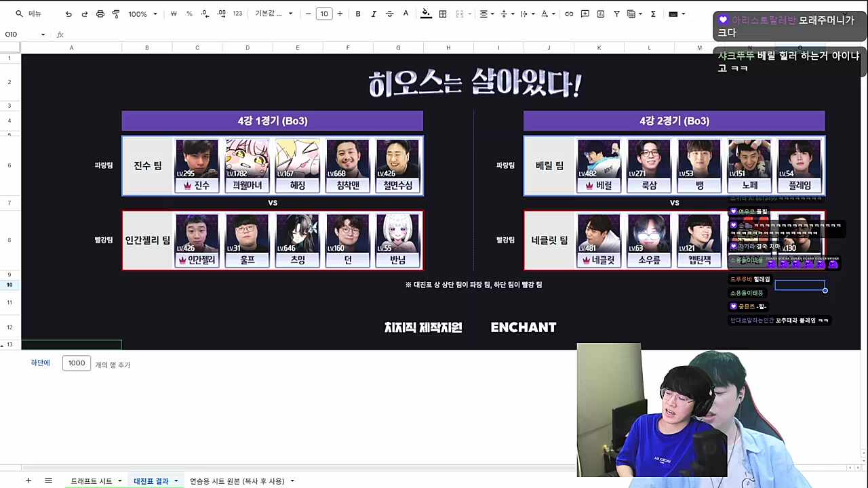Click the ENCHANT sponsor text
The height and width of the screenshot is (488, 868).
pos(524,327)
